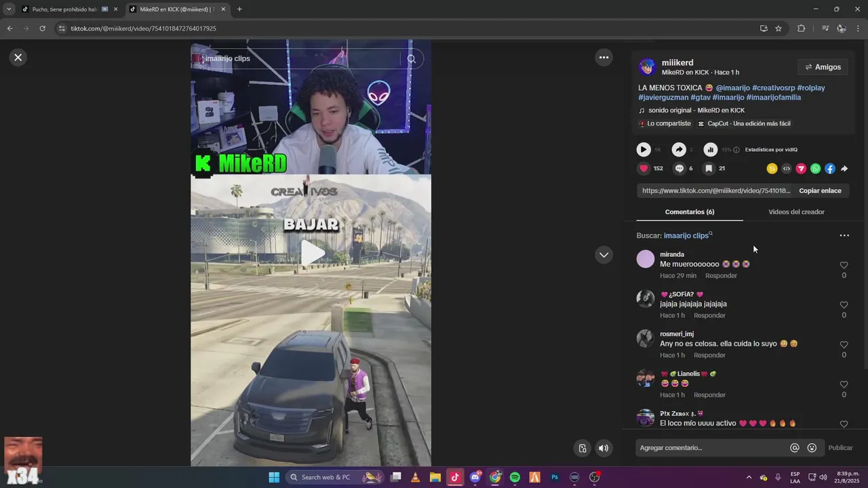
Task: Open a new browser tab
Action: [x=239, y=9]
